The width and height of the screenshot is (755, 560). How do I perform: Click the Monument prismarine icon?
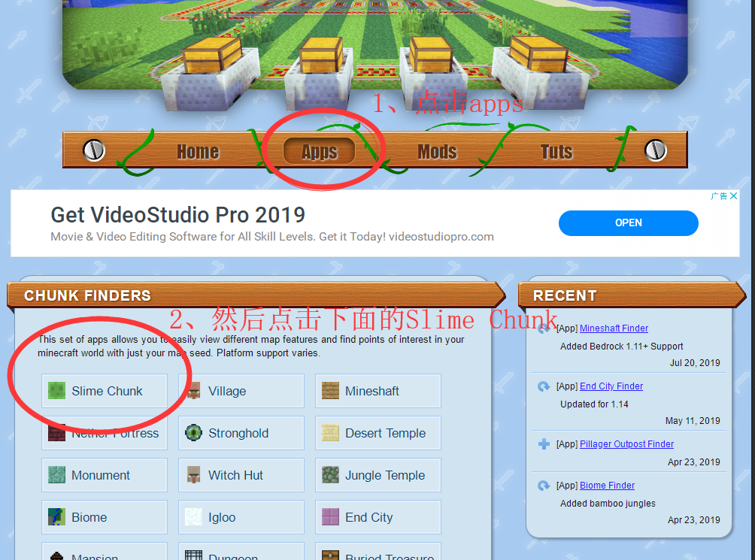point(56,475)
